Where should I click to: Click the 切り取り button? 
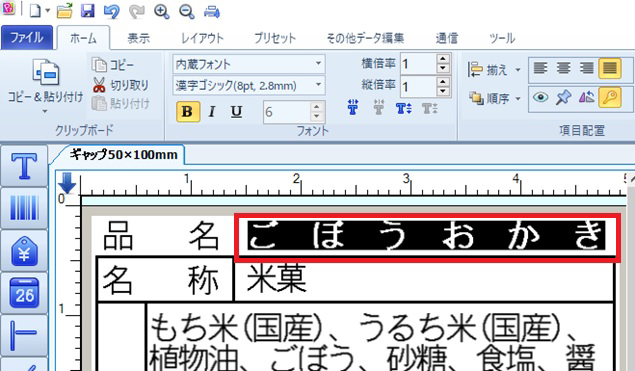pyautogui.click(x=120, y=85)
